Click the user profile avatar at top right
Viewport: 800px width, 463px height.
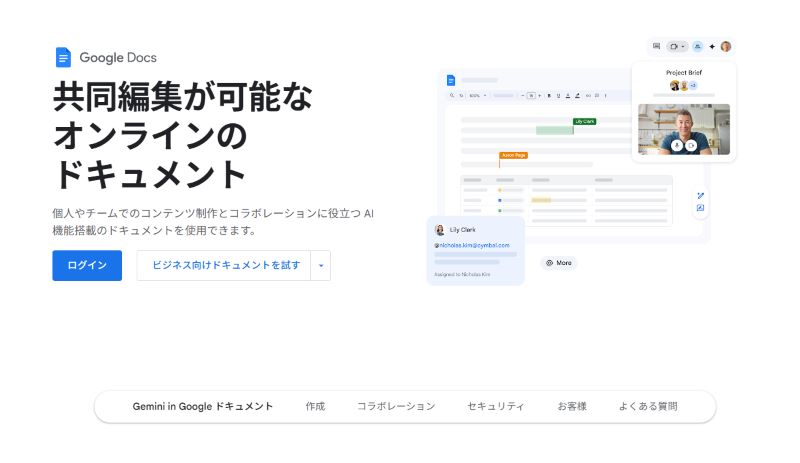[726, 46]
